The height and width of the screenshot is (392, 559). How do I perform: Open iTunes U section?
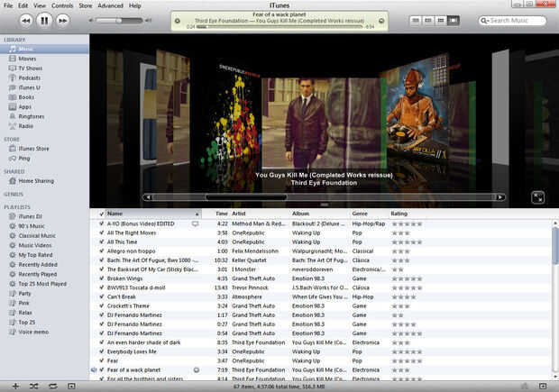point(29,87)
